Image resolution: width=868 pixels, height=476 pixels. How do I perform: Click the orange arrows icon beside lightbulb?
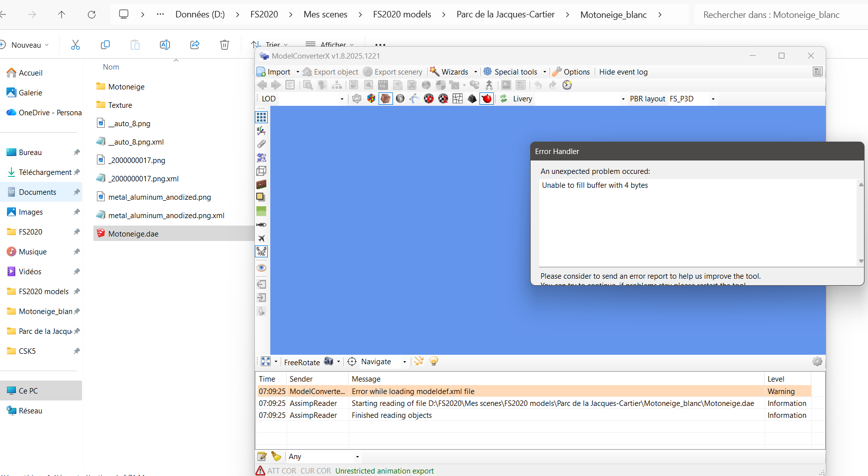pyautogui.click(x=419, y=361)
